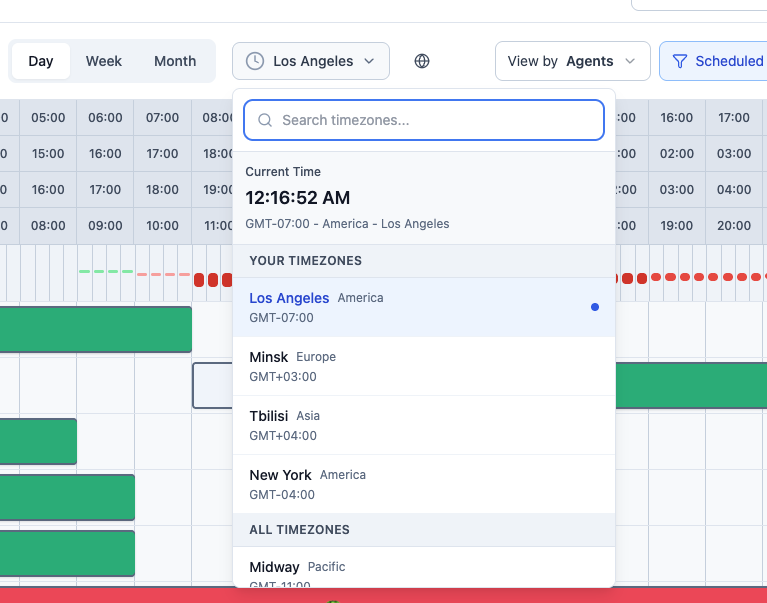The image size is (767, 603).
Task: Click the globe icon next to timezone selector
Action: coord(422,61)
